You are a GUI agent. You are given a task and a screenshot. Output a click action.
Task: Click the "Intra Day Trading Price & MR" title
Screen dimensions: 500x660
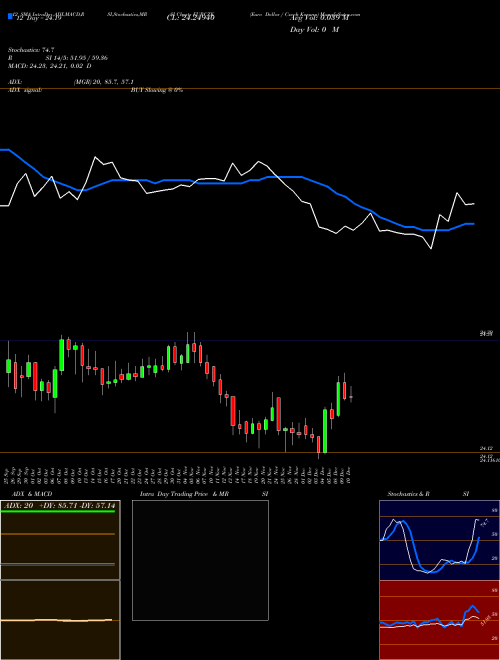(184, 494)
